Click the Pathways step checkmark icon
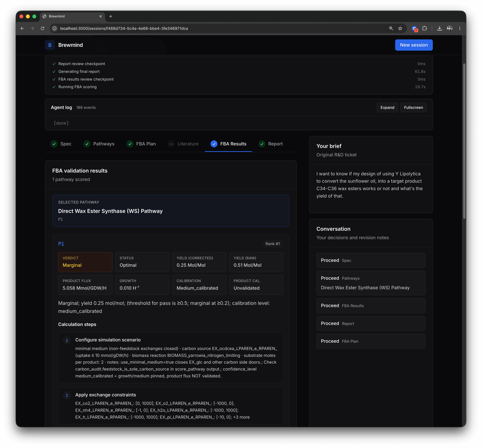Viewport: 482px width, 448px height. click(87, 144)
